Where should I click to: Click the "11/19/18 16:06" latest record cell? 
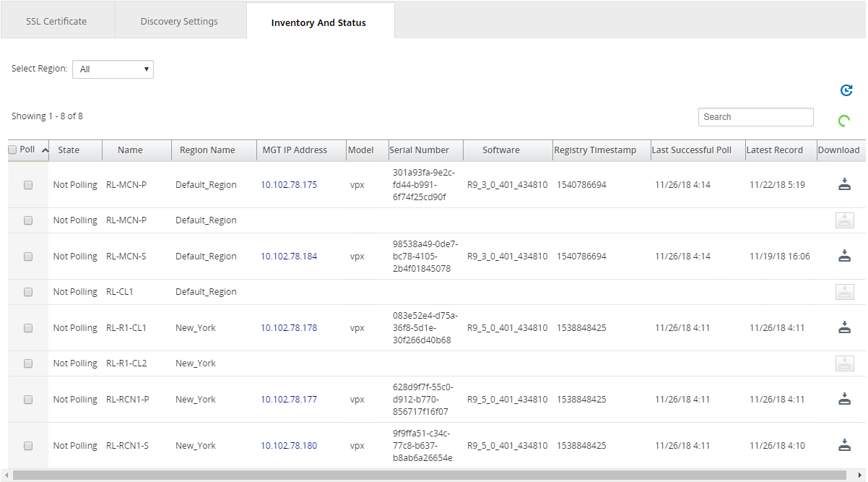(780, 257)
